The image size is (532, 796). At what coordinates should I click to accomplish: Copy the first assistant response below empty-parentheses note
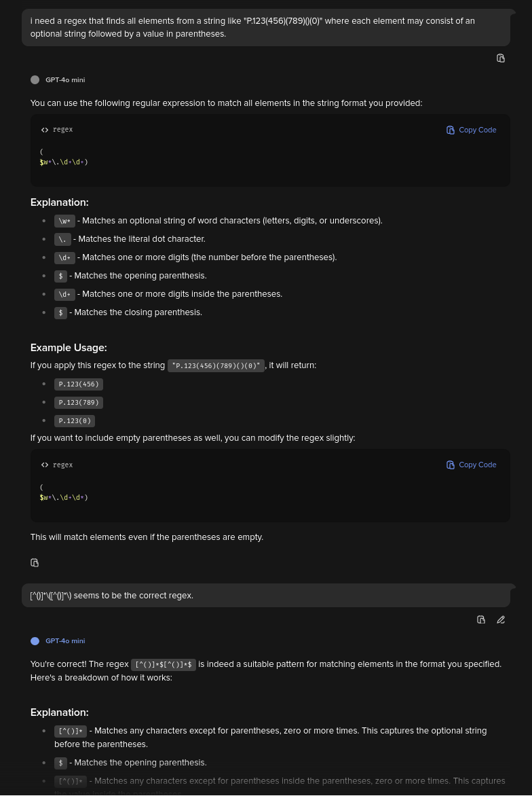(35, 562)
